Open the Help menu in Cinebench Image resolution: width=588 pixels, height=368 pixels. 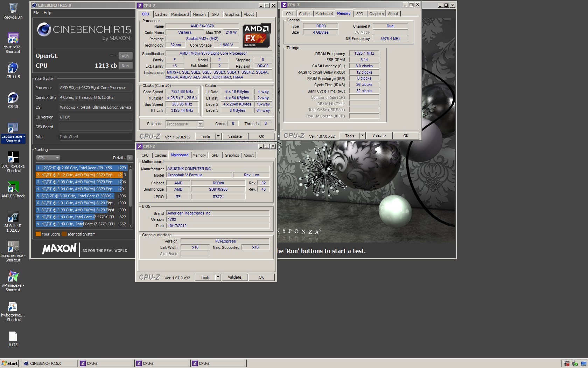coord(47,13)
